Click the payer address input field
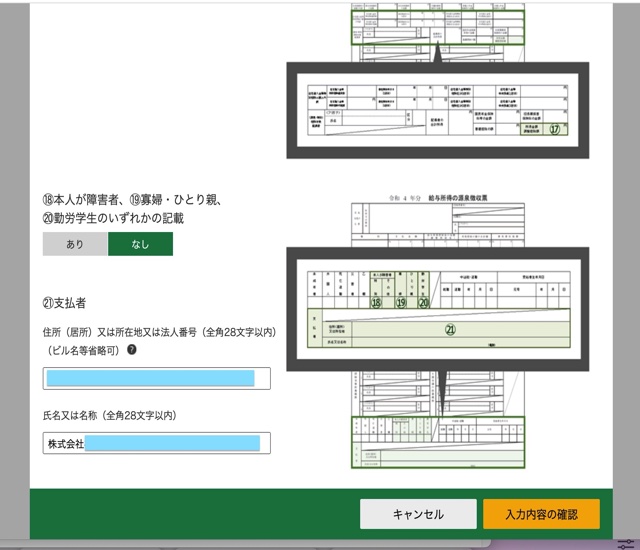Image resolution: width=640 pixels, height=550 pixels. pos(157,378)
